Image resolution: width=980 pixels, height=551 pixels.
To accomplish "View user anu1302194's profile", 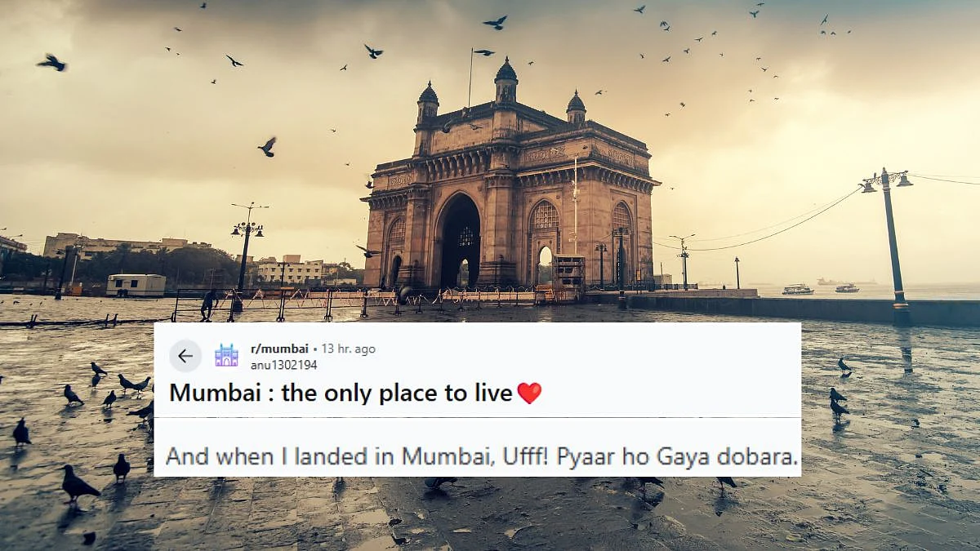I will pyautogui.click(x=283, y=365).
